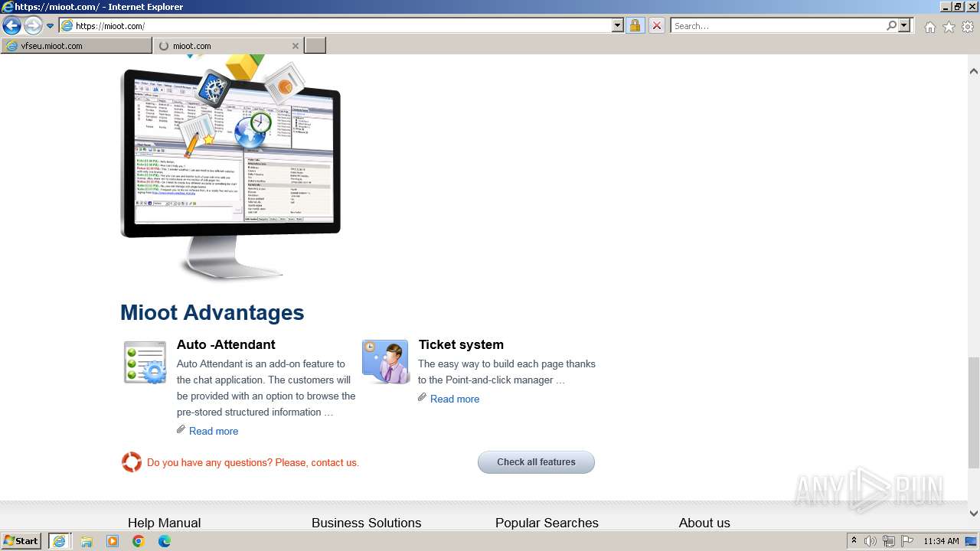Click the Popular Searches footer heading

pos(547,523)
